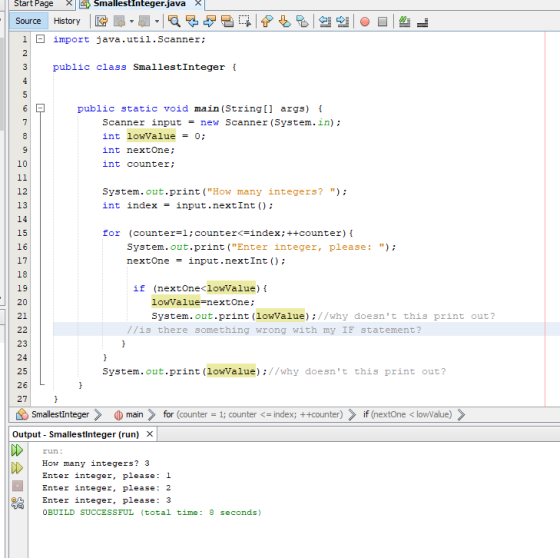
Task: Switch to Source view
Action: pyautogui.click(x=28, y=21)
